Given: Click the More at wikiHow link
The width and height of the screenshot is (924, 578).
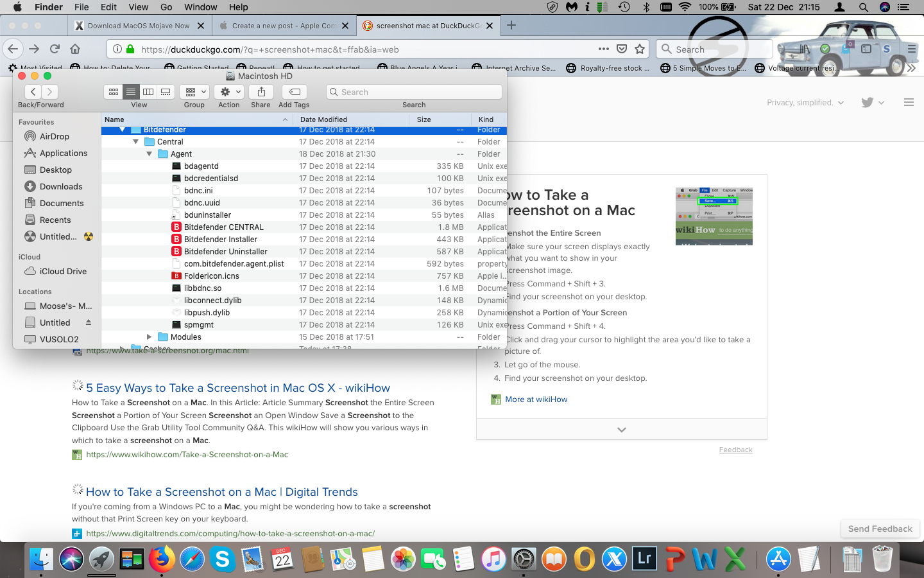Looking at the screenshot, I should [536, 399].
